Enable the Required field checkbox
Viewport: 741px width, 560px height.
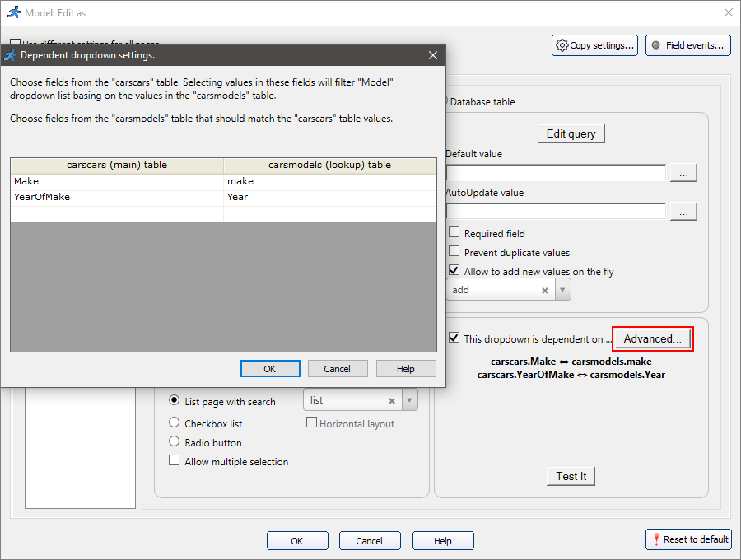454,232
